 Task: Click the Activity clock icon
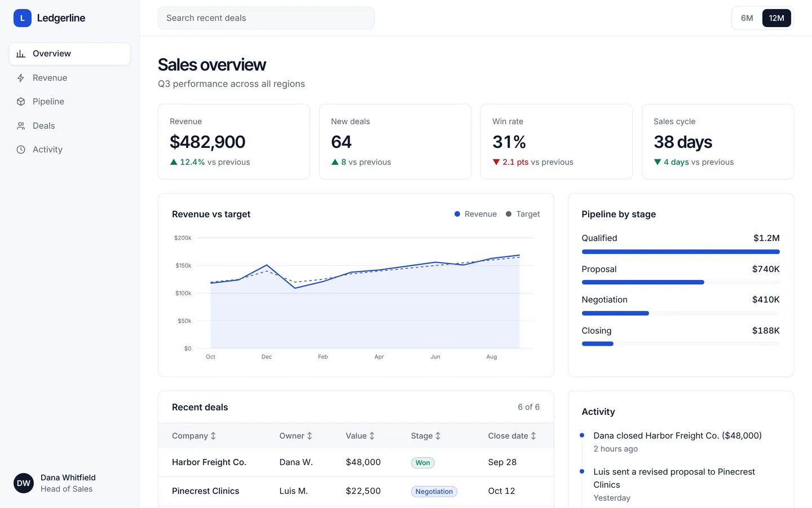[x=21, y=150]
